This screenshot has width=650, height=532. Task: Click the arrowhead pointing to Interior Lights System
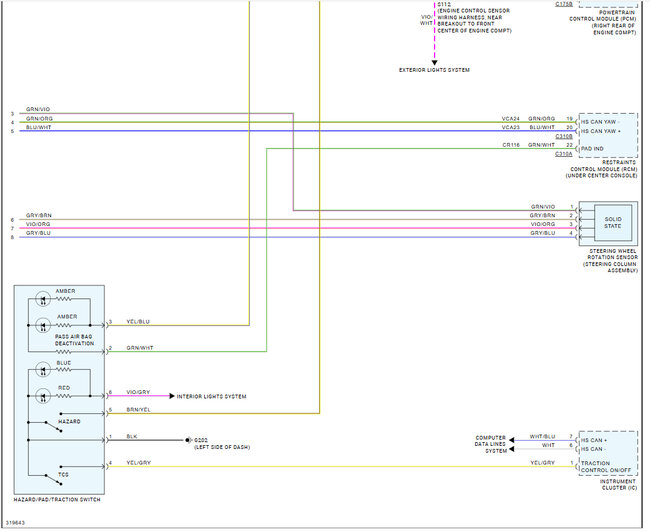(x=172, y=396)
